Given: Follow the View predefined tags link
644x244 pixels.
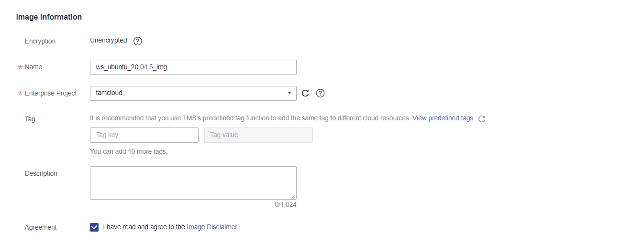Looking at the screenshot, I should pyautogui.click(x=443, y=118).
